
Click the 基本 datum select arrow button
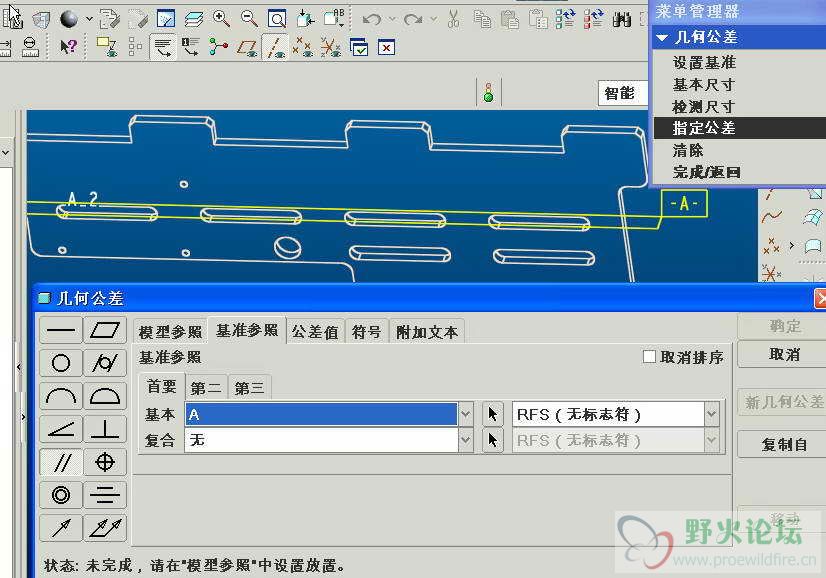pos(493,414)
